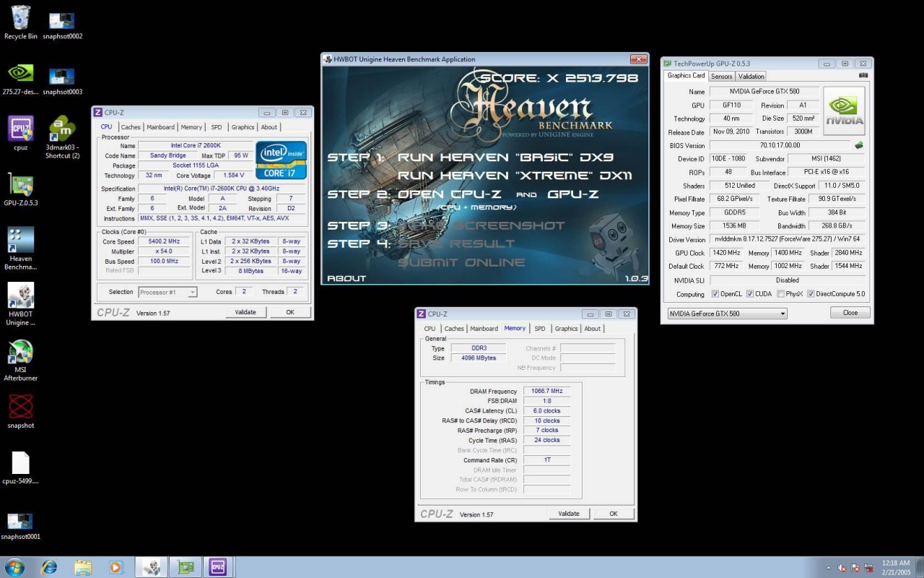Click the GPU-Z screenshot camera icon
Viewport: 924px width, 578px height.
[x=863, y=75]
